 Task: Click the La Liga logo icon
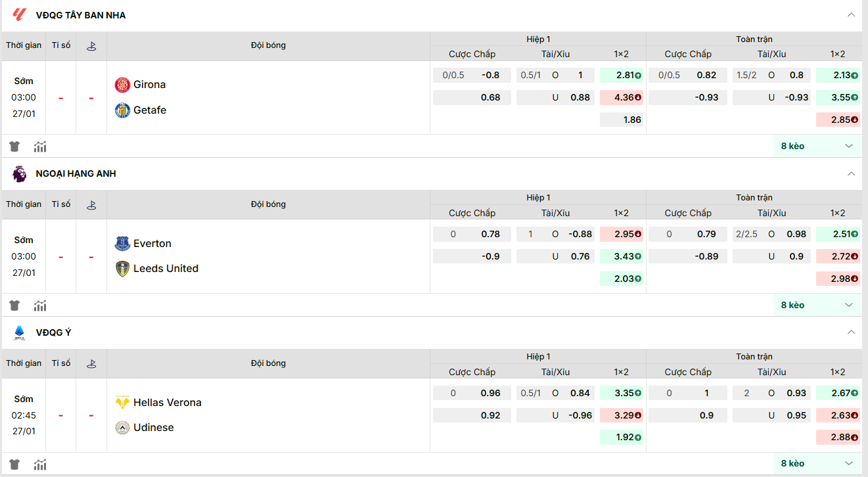[x=19, y=14]
